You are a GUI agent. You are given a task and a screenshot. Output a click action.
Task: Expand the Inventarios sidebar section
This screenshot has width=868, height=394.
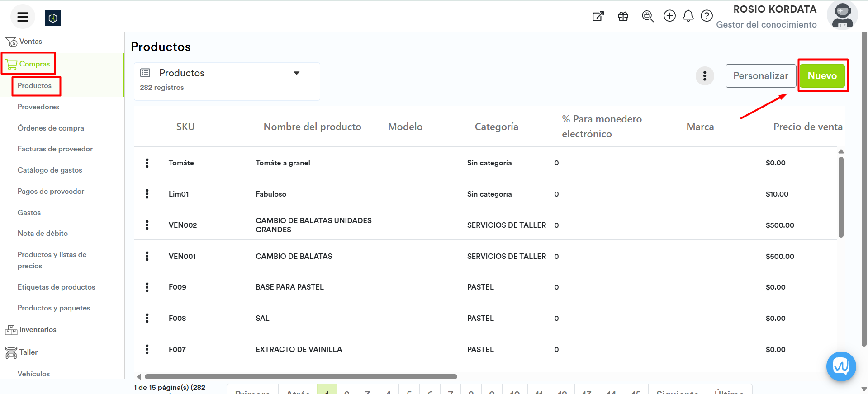[x=38, y=330]
